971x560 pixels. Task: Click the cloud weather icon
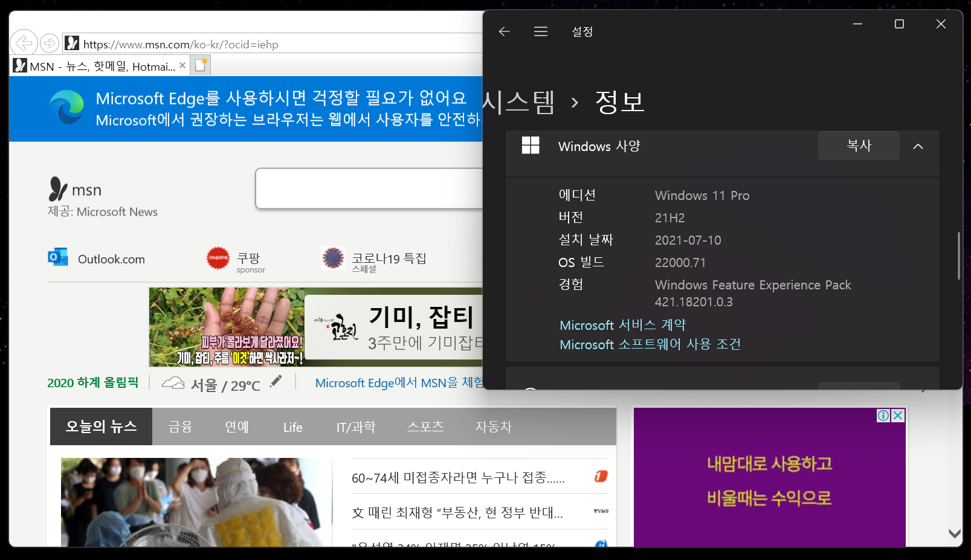click(173, 382)
